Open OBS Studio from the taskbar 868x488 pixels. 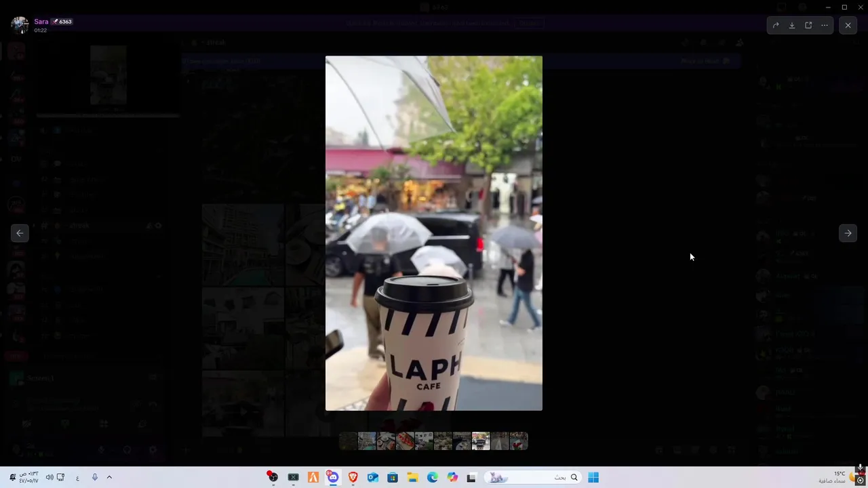tap(273, 477)
